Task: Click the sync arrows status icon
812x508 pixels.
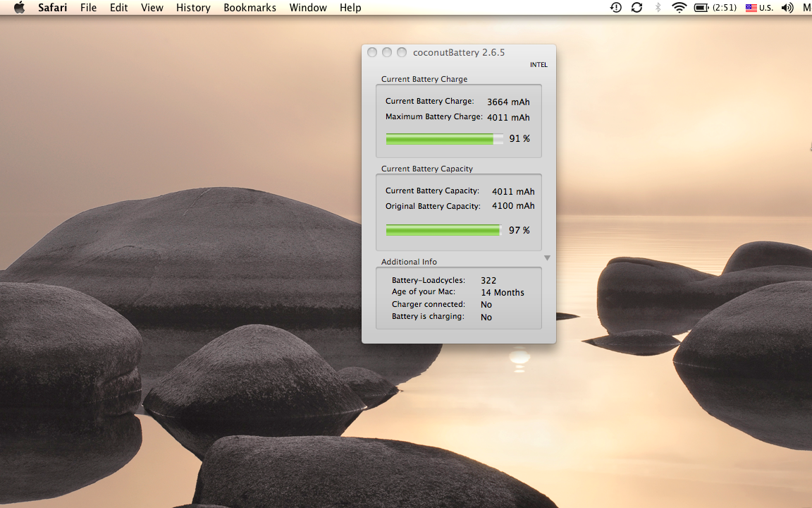Action: 637,7
